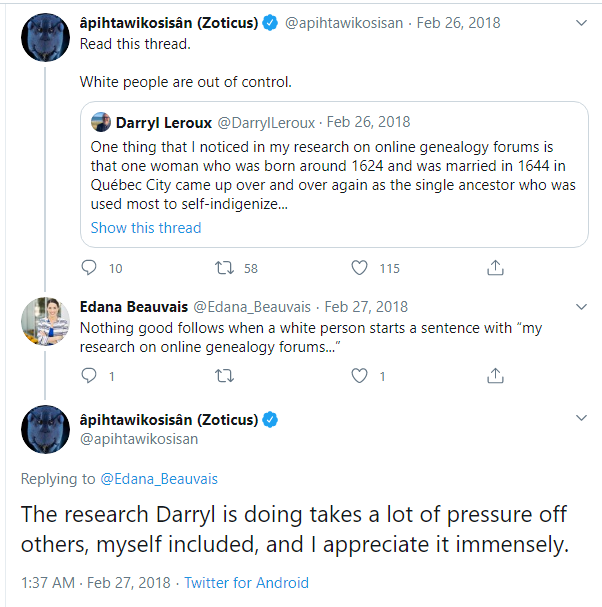
Task: Click Darryl Leroux's small avatar in quoted tweet
Action: 101,122
